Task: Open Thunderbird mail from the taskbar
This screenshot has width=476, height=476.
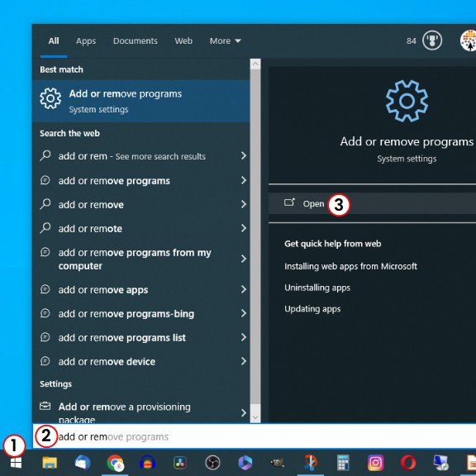Action: 83,463
